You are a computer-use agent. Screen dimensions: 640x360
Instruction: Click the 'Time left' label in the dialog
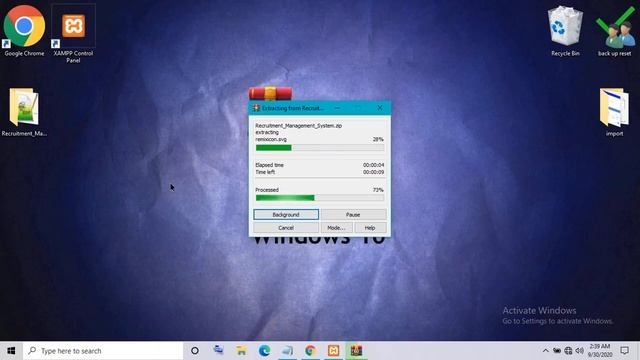pos(265,172)
